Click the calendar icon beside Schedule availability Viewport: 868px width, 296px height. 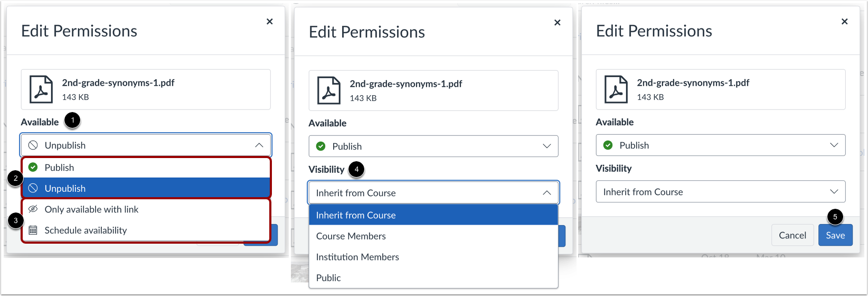click(33, 230)
